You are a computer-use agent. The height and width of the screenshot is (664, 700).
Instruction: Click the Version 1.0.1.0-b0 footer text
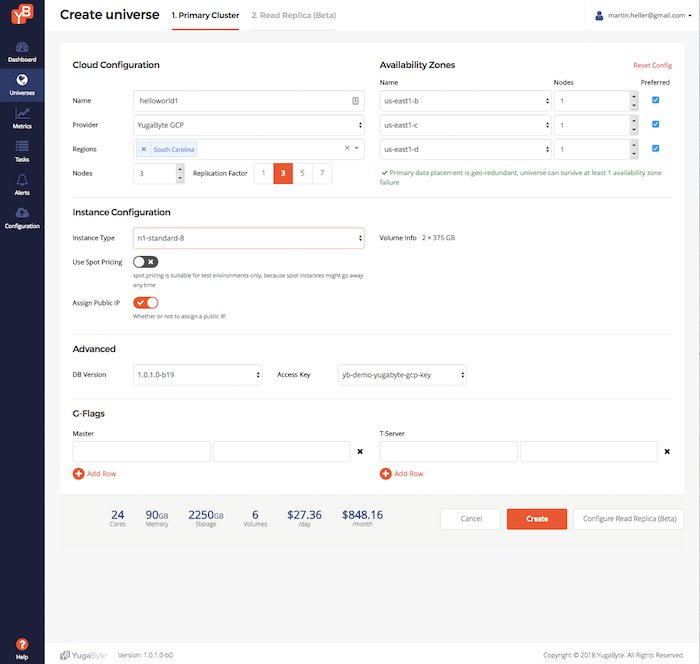(x=145, y=655)
